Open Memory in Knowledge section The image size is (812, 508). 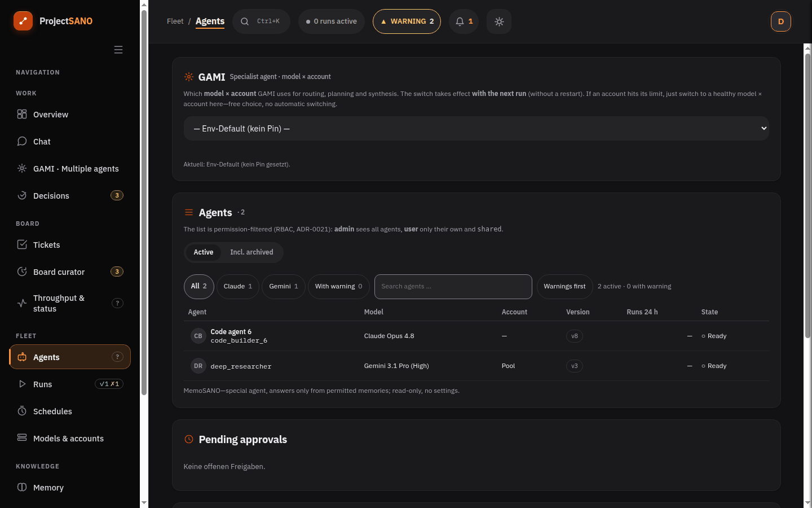[70, 488]
